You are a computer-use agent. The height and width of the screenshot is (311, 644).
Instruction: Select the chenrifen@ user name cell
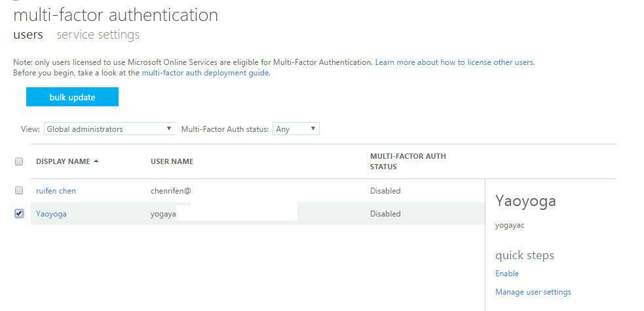click(171, 191)
